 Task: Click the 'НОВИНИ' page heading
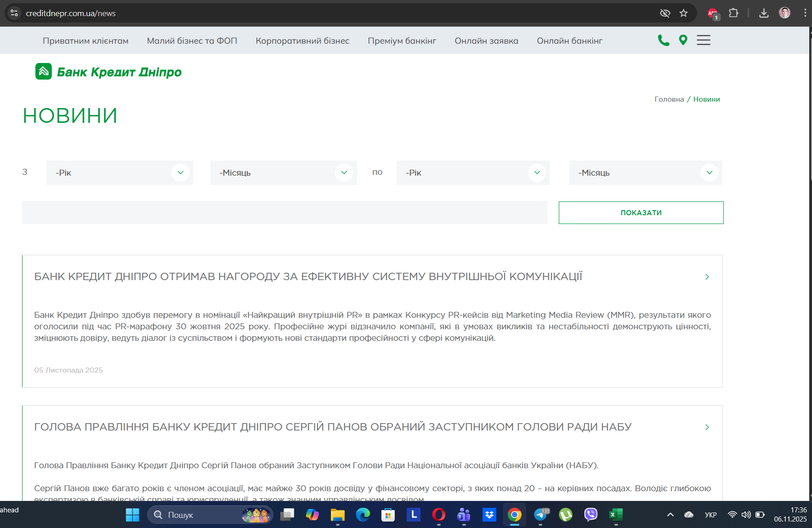tap(70, 115)
